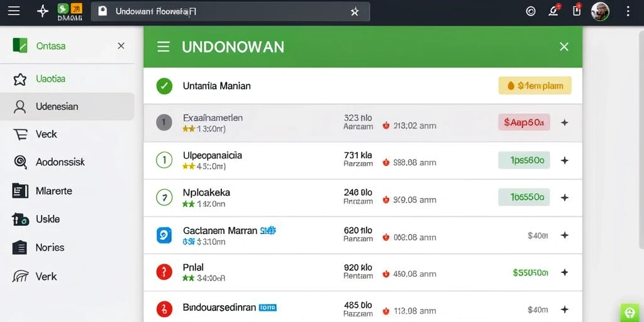Click the red $Aep60 price tag
The image size is (644, 322).
point(524,123)
